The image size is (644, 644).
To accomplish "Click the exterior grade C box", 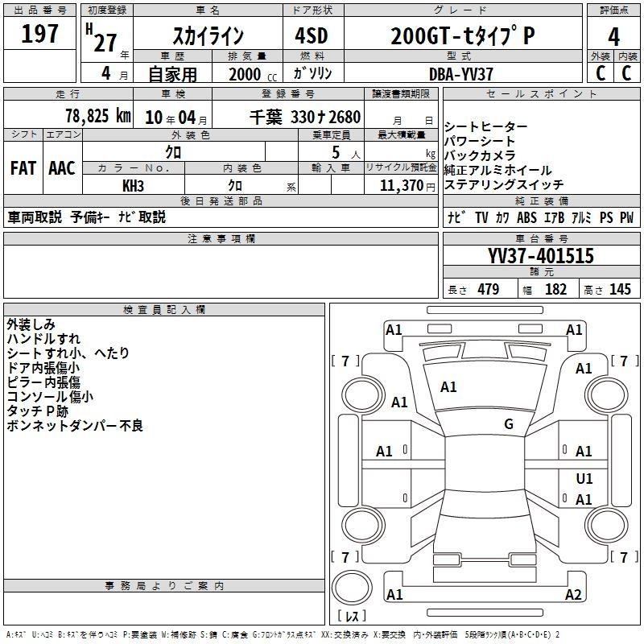I will tap(601, 73).
